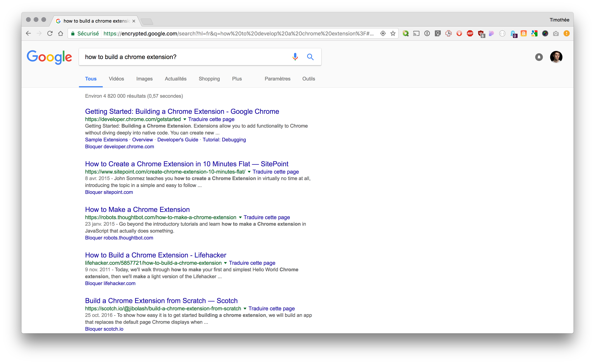This screenshot has height=364, width=595.
Task: Click the browser forward arrow
Action: coord(39,33)
